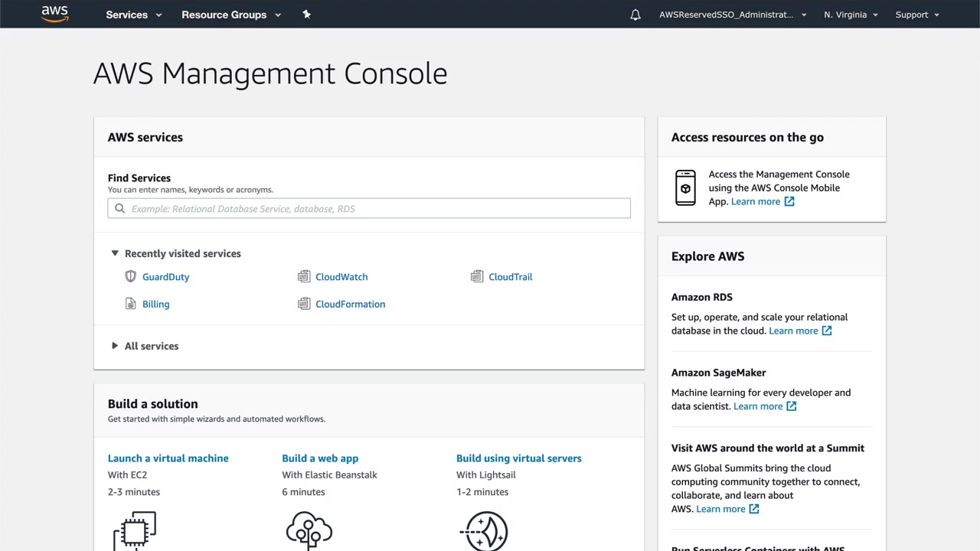Screen dimensions: 980x551
Task: Open the Support menu
Action: point(916,15)
